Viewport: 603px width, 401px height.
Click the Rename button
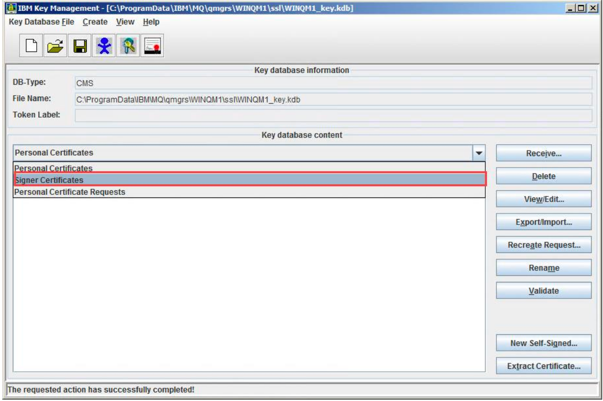point(543,268)
